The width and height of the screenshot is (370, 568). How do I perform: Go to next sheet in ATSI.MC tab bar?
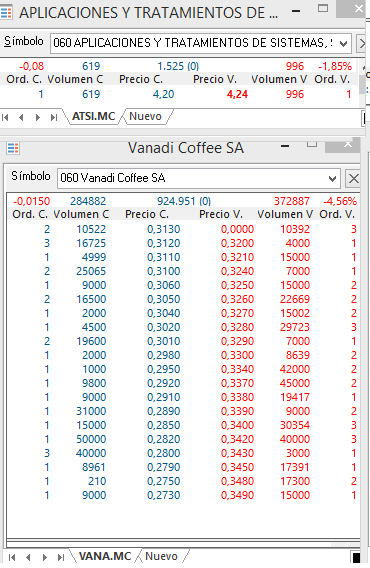point(38,117)
